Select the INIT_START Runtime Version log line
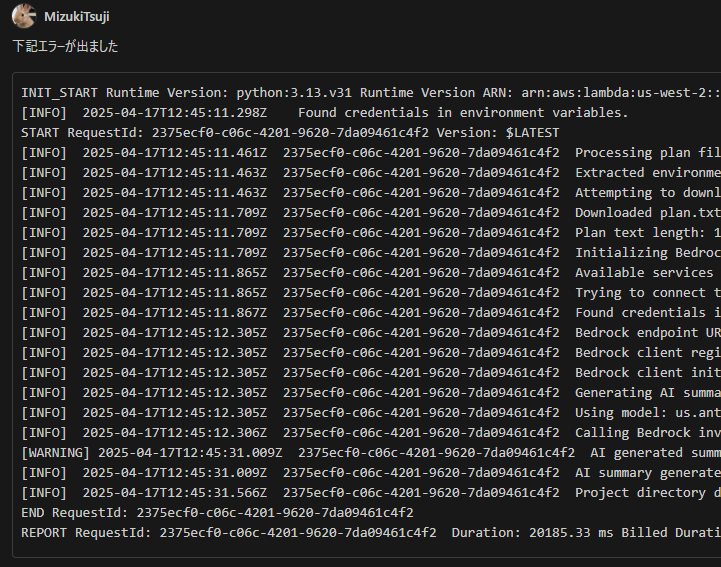Screen dimensions: 721x567 click(371, 93)
